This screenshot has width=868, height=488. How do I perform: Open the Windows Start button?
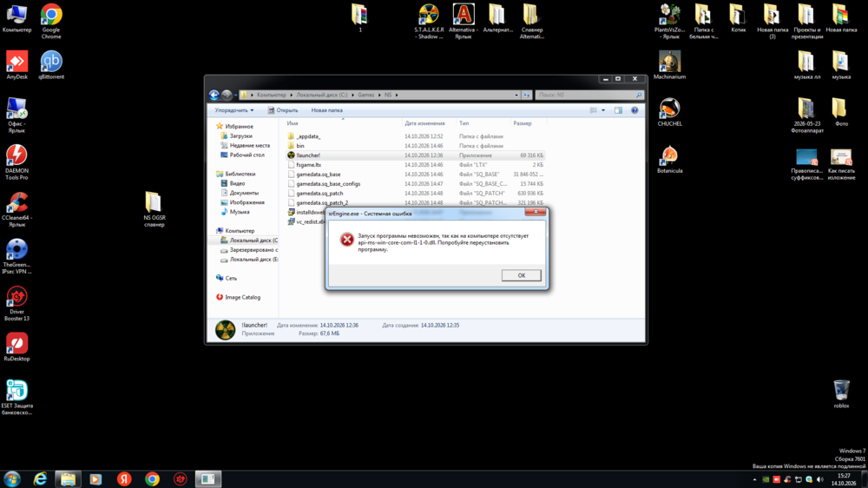[x=11, y=478]
